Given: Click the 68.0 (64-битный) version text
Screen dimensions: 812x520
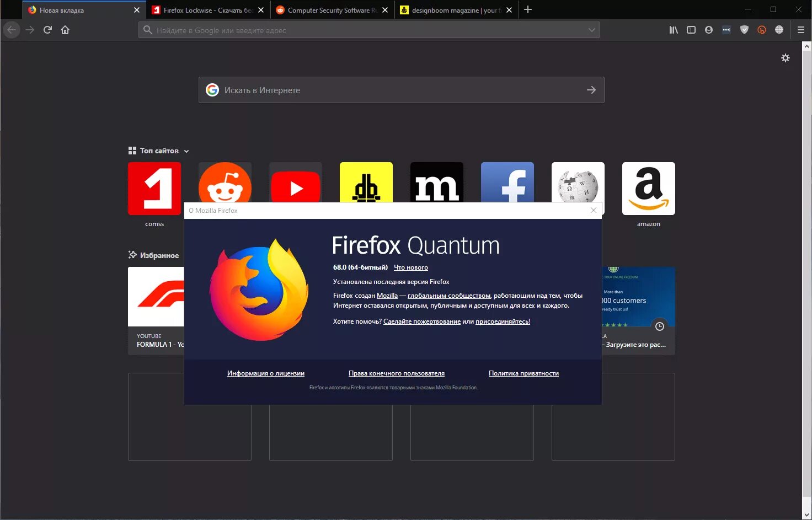Looking at the screenshot, I should (360, 267).
